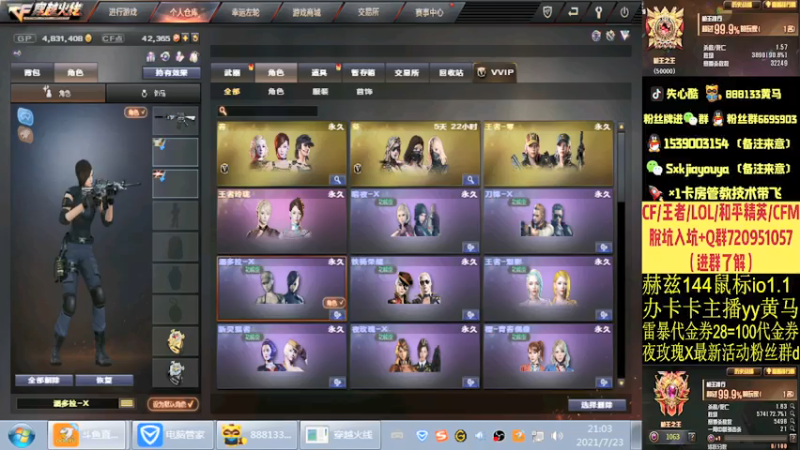This screenshot has height=450, width=800.
Task: Click magnifier icon on first gold character card
Action: [337, 180]
